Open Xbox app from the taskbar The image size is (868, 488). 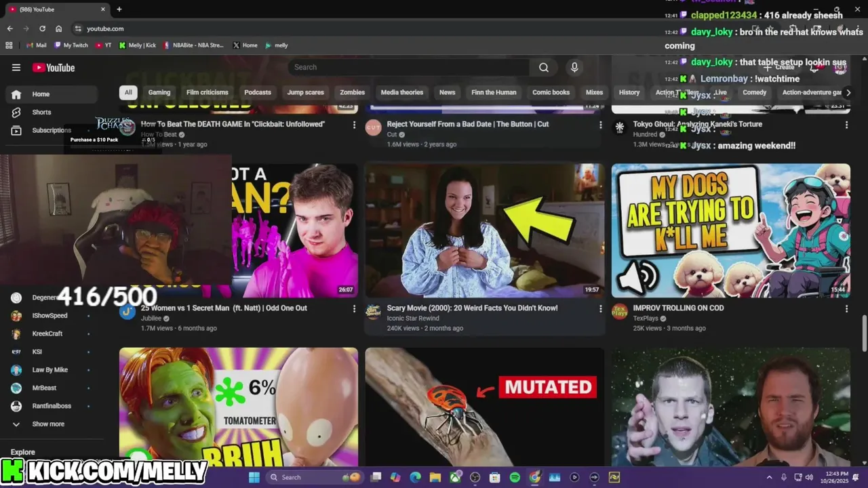(455, 477)
